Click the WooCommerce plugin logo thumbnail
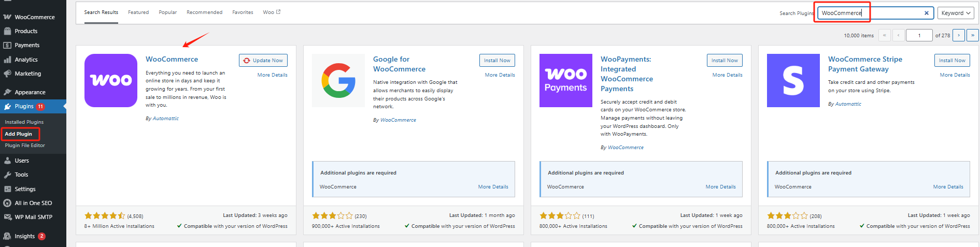This screenshot has height=247, width=980. point(111,80)
